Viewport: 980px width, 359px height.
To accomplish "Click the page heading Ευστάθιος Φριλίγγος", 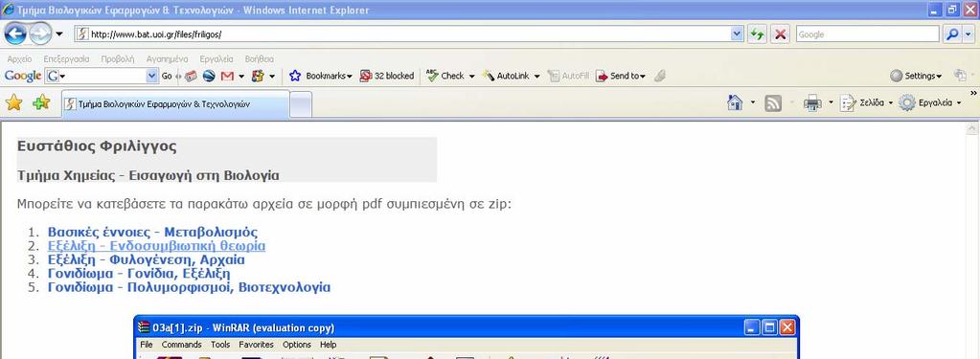I will (97, 146).
